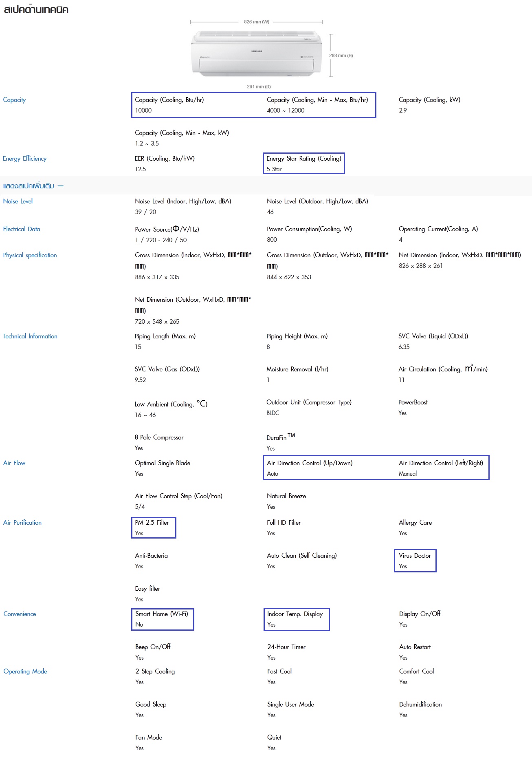Screen dimensions: 532x764
Task: Click the 1 / 220 - 240 / 50 power source value
Action: (161, 240)
